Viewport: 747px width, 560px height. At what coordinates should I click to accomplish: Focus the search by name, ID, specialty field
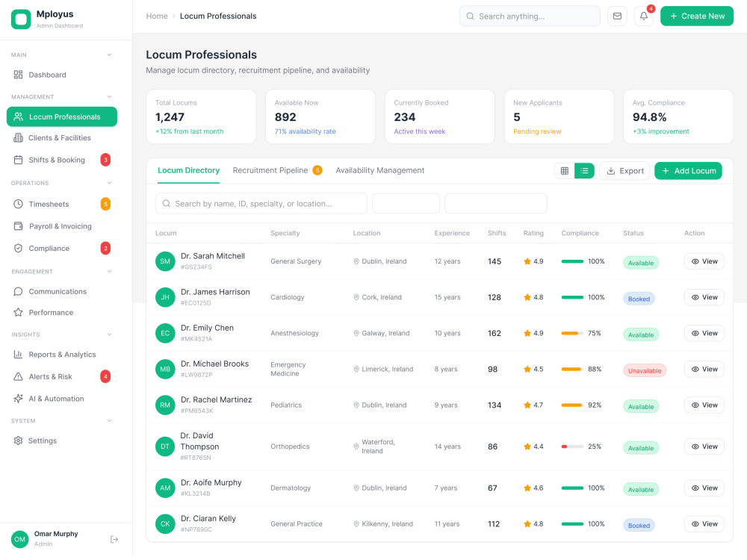[x=261, y=203]
